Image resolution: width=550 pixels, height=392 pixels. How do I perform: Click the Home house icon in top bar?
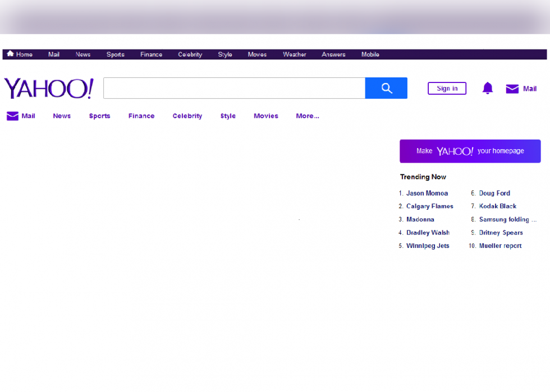point(10,54)
